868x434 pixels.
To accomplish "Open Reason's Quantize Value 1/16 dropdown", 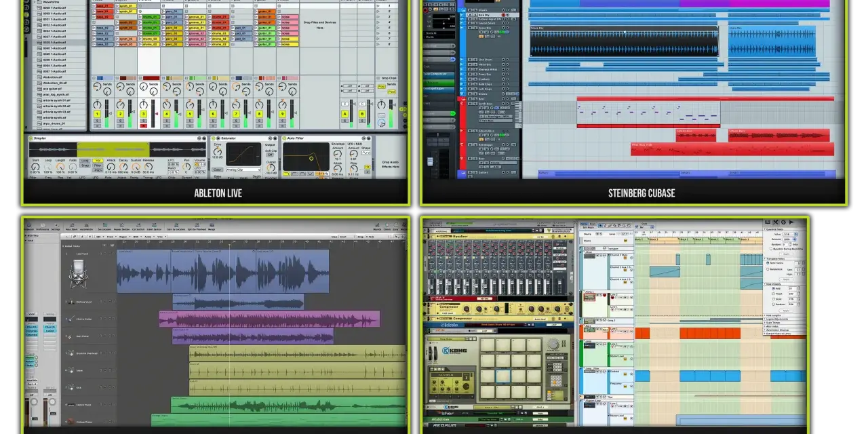I will pyautogui.click(x=789, y=234).
